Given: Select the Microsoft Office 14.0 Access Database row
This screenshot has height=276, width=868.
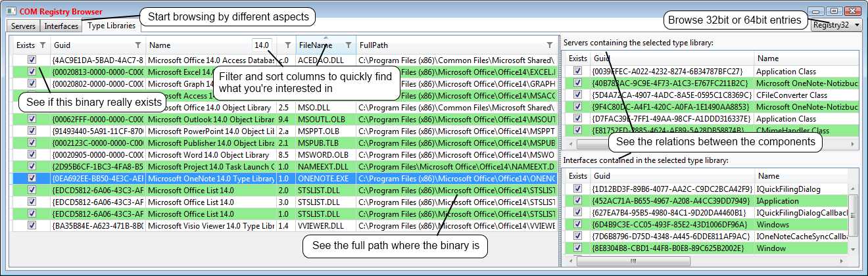Looking at the screenshot, I should coord(283,60).
